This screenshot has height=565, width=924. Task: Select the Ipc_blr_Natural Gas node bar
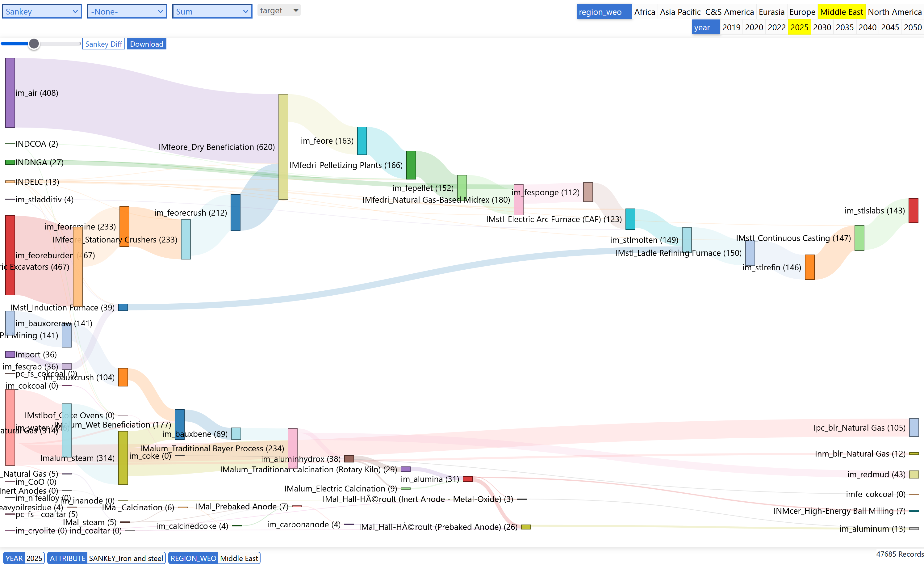(914, 428)
